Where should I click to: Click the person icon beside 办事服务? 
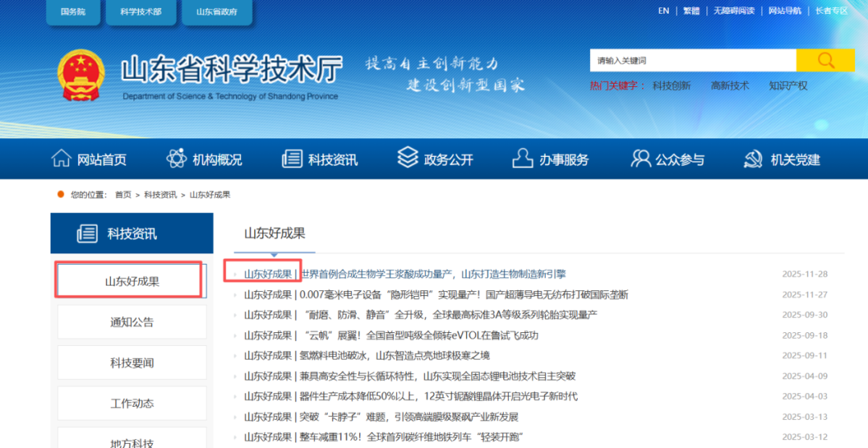pos(523,158)
